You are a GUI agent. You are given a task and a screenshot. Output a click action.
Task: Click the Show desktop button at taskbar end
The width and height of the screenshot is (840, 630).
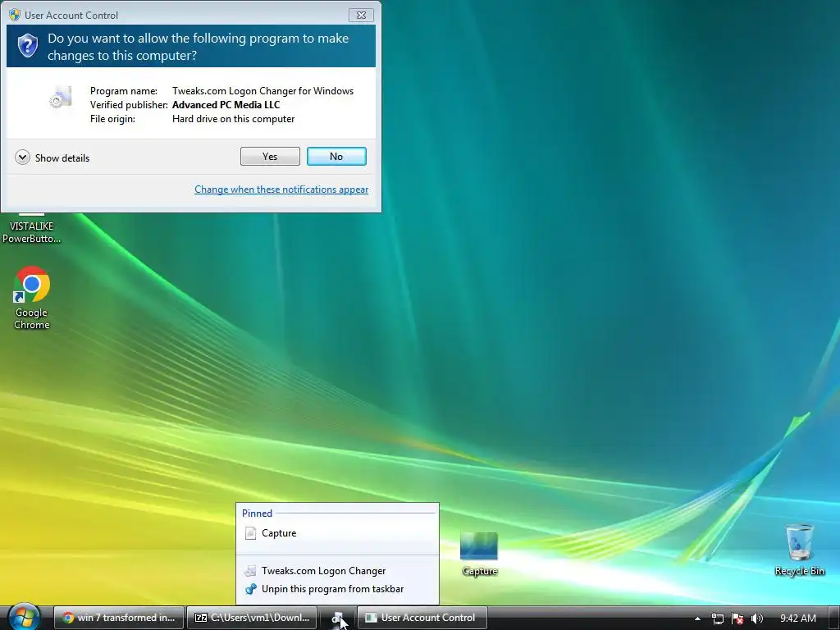834,618
